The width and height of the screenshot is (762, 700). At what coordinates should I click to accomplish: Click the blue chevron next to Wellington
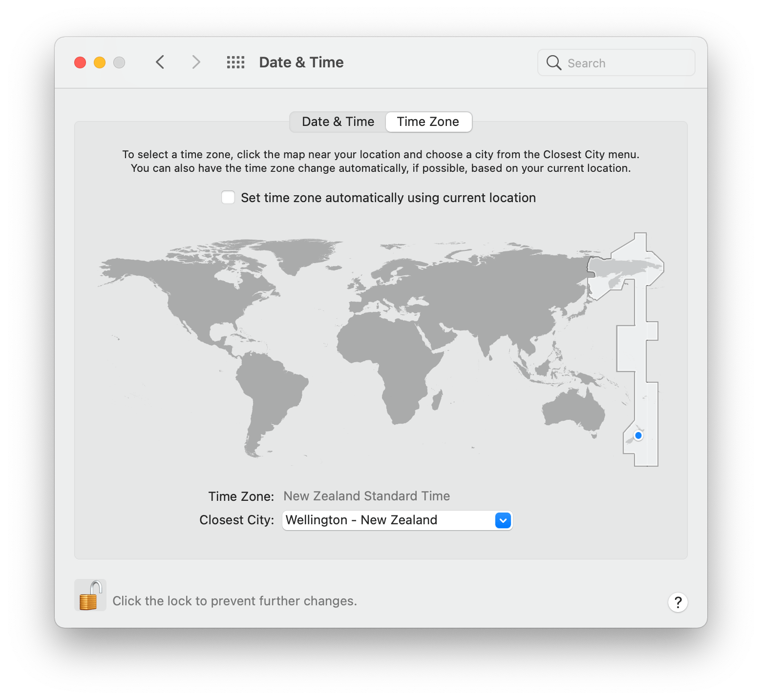coord(503,520)
